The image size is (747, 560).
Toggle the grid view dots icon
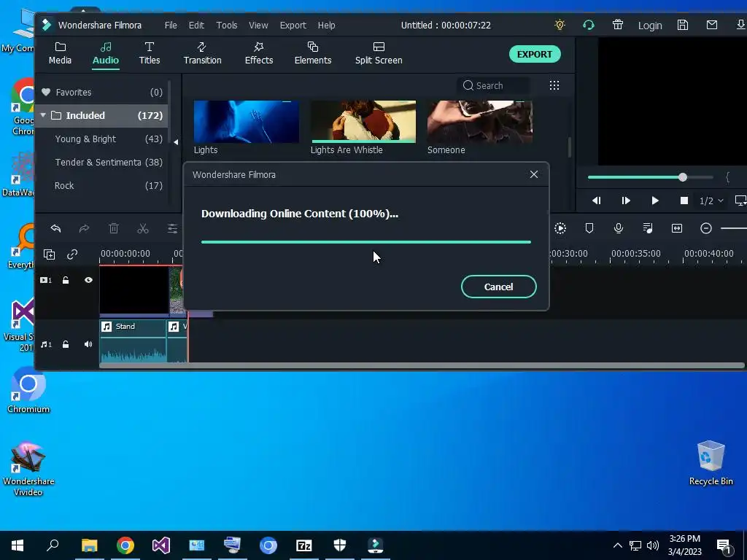coord(554,85)
